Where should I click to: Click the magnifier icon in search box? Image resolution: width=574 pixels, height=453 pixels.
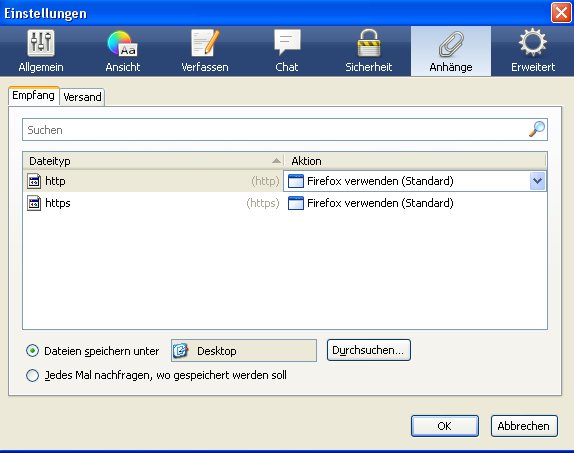point(537,129)
